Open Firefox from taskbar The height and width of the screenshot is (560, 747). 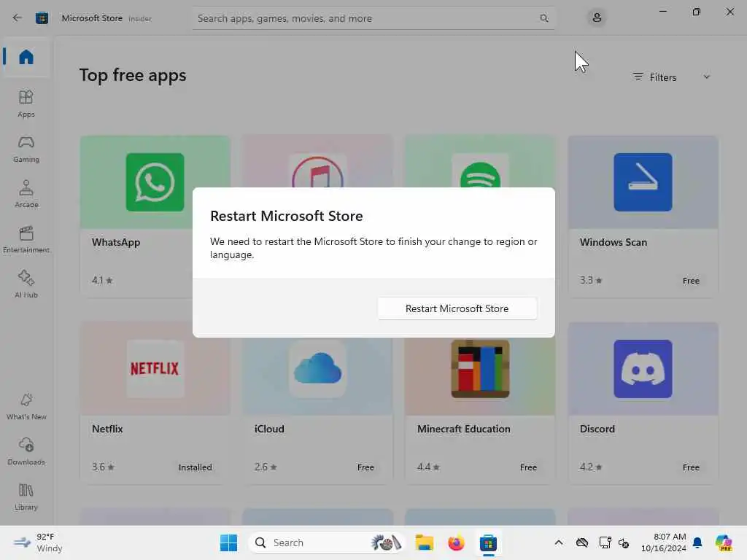[x=456, y=542]
